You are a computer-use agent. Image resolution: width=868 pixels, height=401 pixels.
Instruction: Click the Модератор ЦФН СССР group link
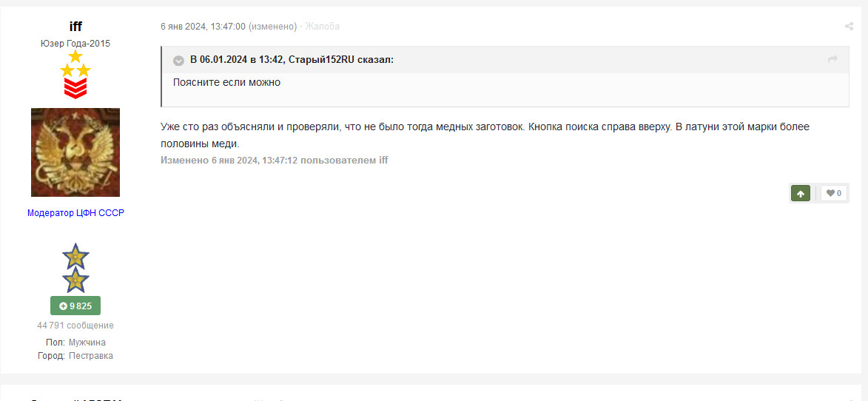pos(75,213)
